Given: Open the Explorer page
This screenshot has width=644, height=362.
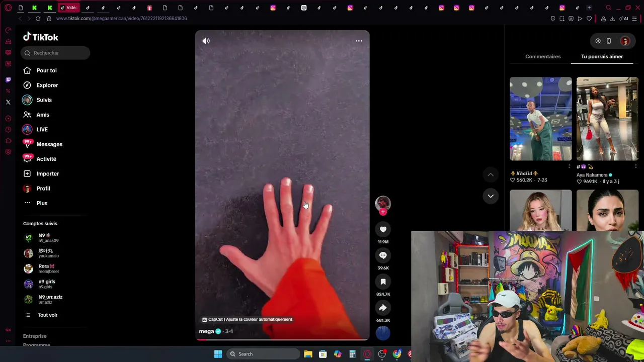Looking at the screenshot, I should [40, 85].
